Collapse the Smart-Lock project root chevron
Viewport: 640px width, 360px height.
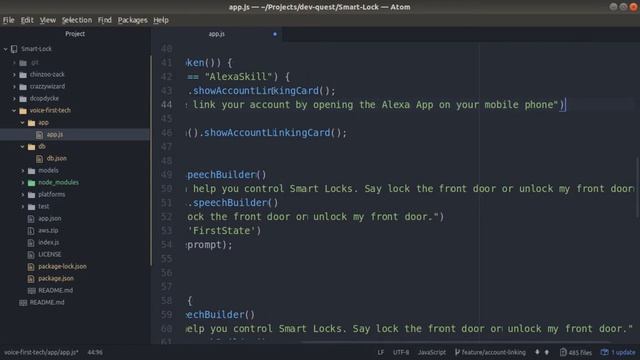click(x=6, y=49)
